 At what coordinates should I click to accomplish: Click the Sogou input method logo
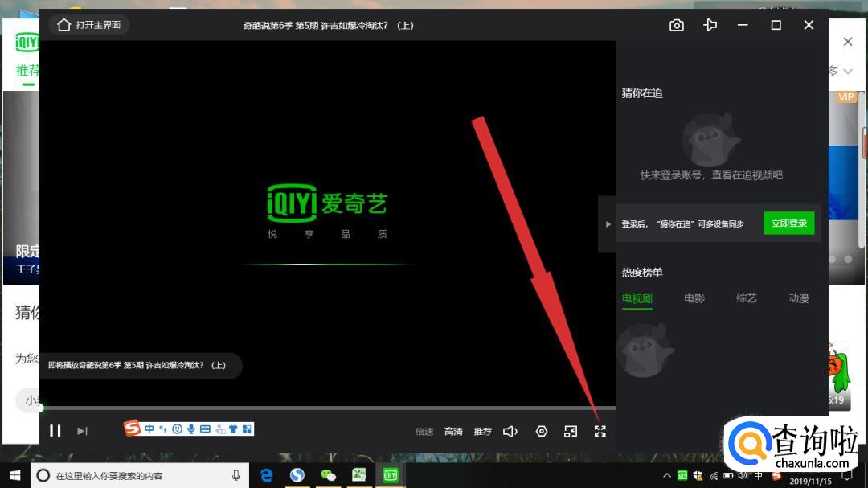pyautogui.click(x=132, y=429)
